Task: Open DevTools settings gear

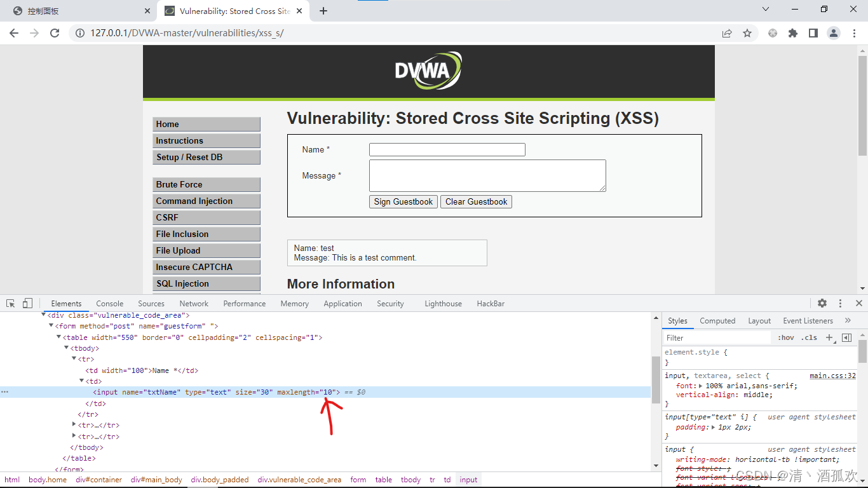Action: (x=822, y=303)
